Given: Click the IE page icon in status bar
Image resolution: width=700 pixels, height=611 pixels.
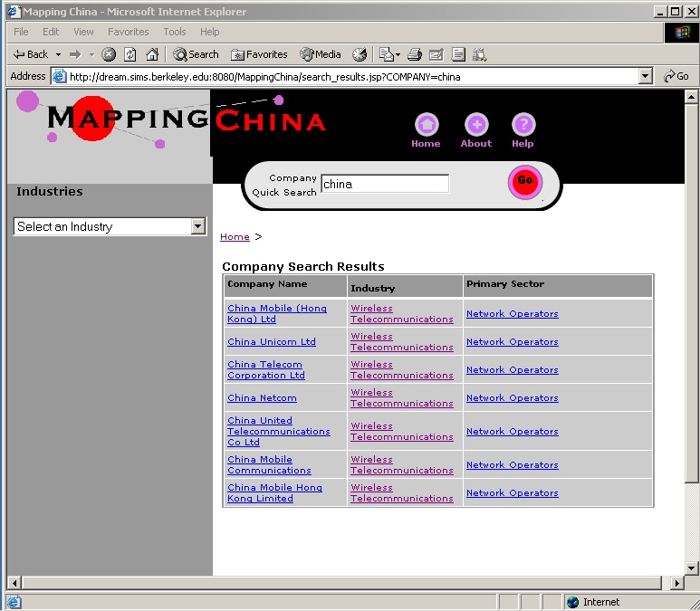Looking at the screenshot, I should click(x=14, y=602).
